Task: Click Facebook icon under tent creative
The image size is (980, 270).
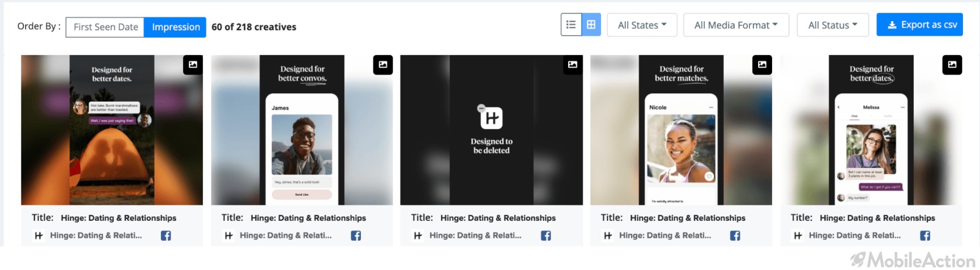Action: pyautogui.click(x=166, y=236)
